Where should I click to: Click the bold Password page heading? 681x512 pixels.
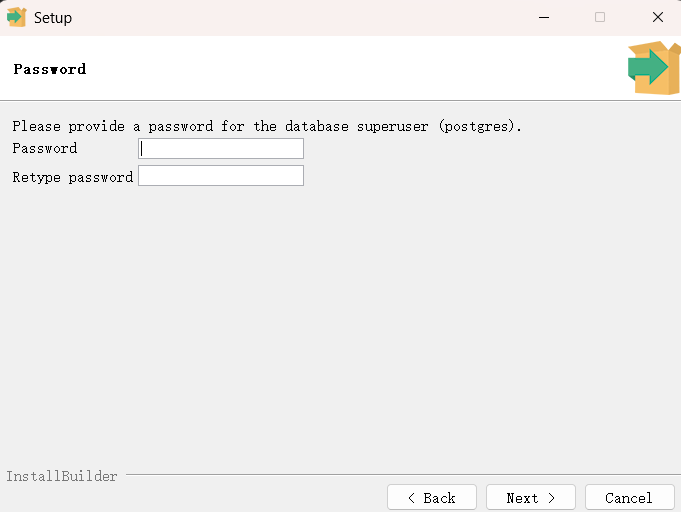tap(50, 69)
